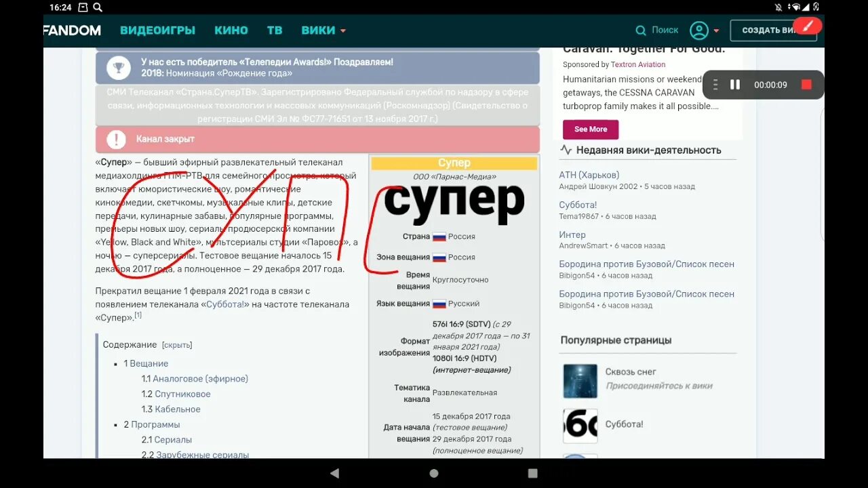The image size is (868, 488).
Task: Open the recorder overlay options dots
Action: 715,85
